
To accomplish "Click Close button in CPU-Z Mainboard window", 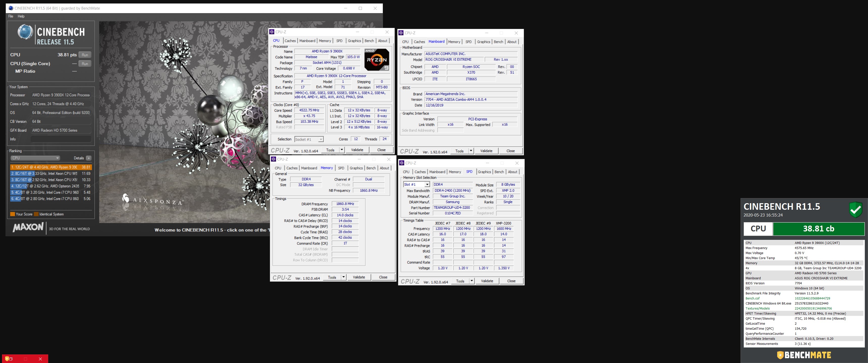I will point(510,151).
